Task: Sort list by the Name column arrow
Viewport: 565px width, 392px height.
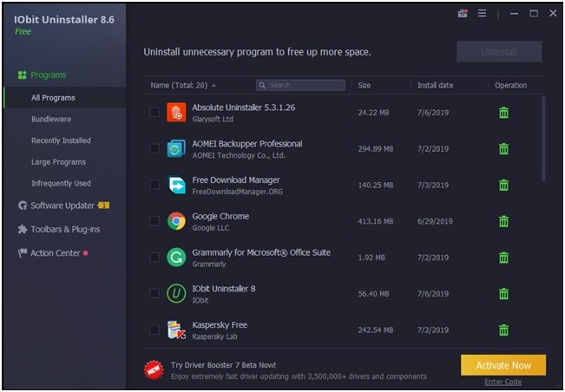Action: point(214,86)
